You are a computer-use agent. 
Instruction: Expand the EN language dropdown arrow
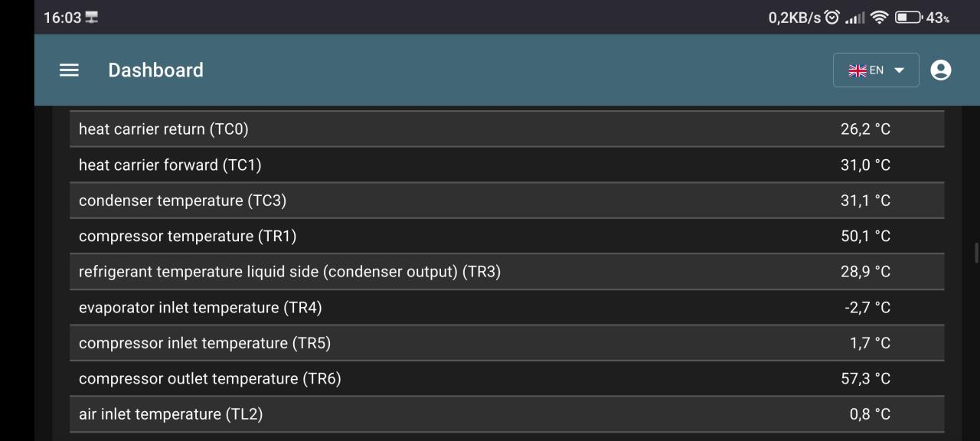click(x=899, y=70)
